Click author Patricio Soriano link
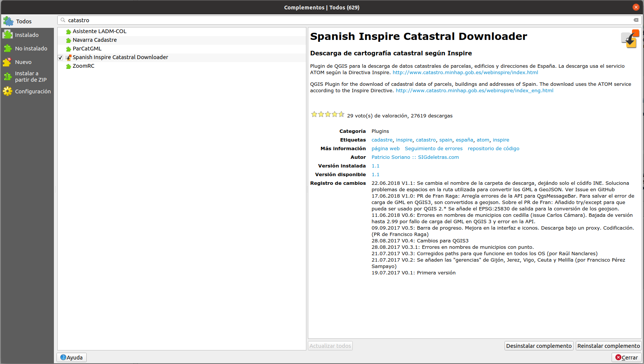 pyautogui.click(x=415, y=157)
